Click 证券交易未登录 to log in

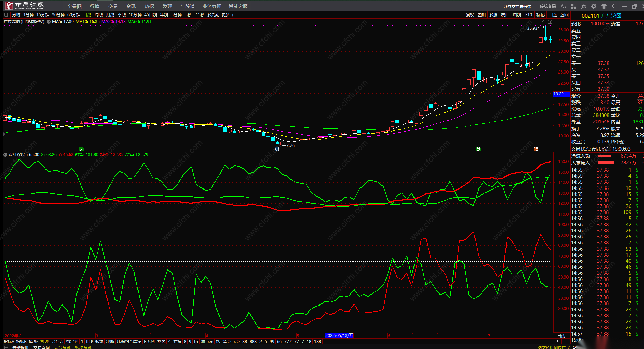pos(518,6)
